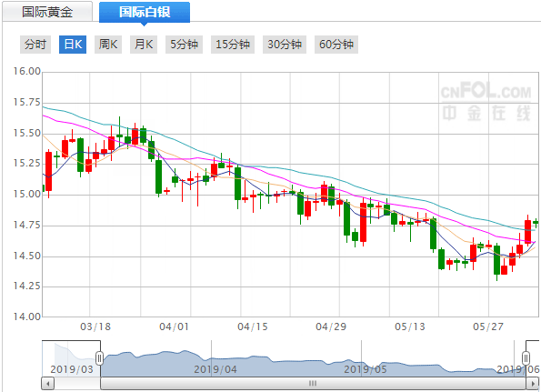The width and height of the screenshot is (541, 392).
Task: Click the 04/01 date axis label
Action: tap(175, 327)
